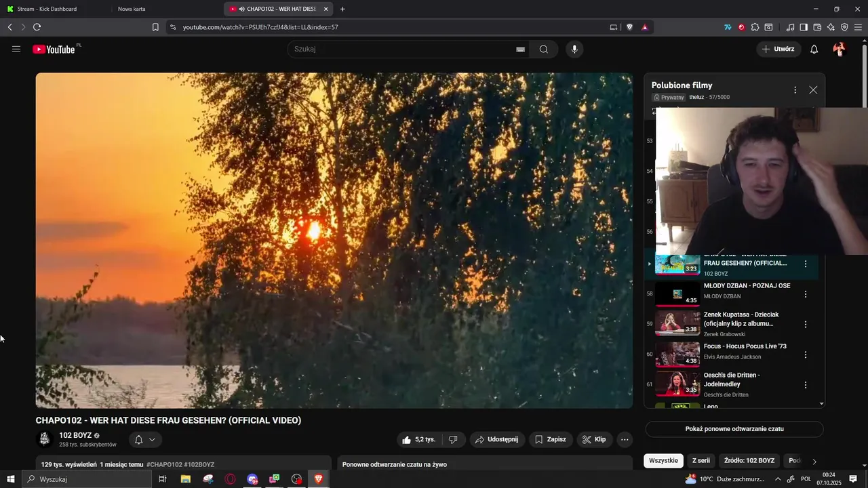Show more filter chips with the right arrow
This screenshot has width=868, height=488.
click(814, 461)
